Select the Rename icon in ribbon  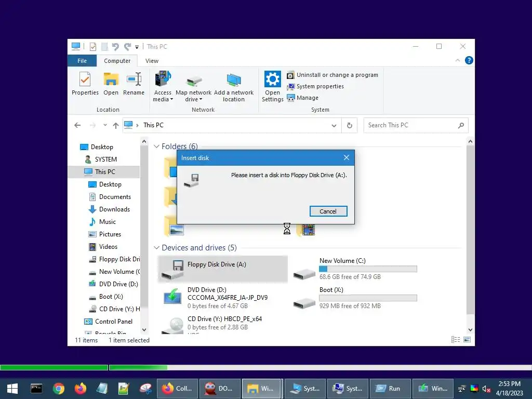(134, 84)
